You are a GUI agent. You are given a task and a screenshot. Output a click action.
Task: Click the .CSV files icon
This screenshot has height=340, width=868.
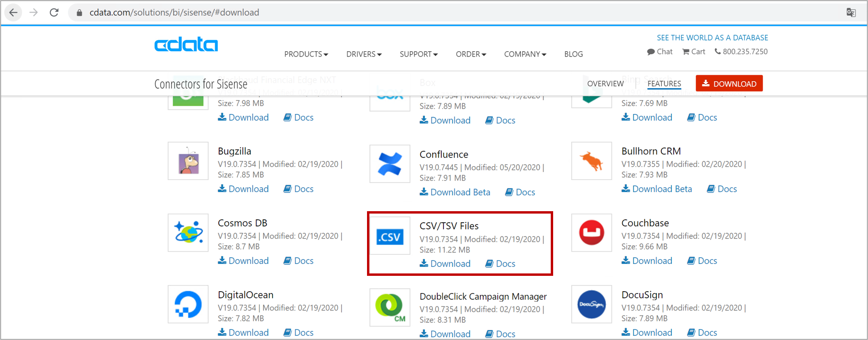click(390, 236)
